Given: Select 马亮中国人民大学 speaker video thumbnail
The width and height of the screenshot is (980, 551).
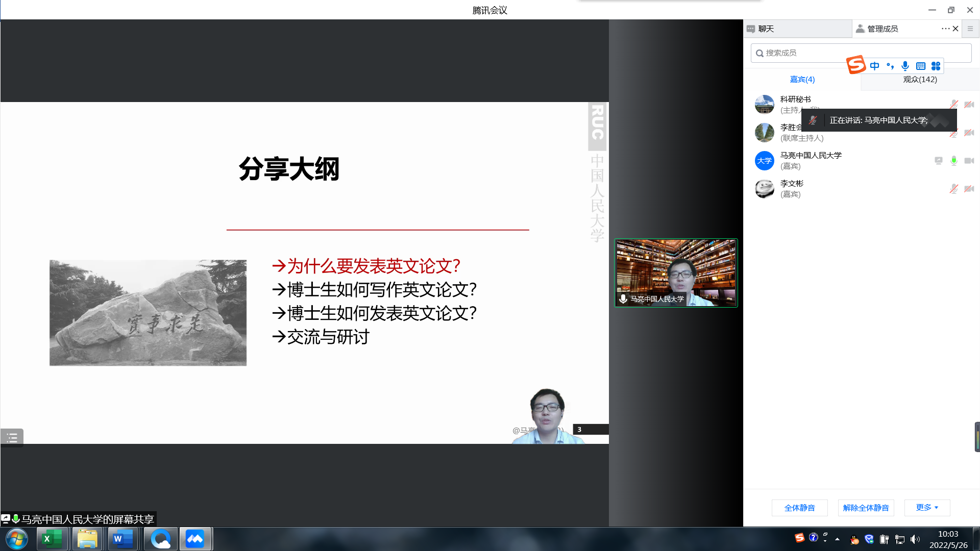Looking at the screenshot, I should 676,273.
